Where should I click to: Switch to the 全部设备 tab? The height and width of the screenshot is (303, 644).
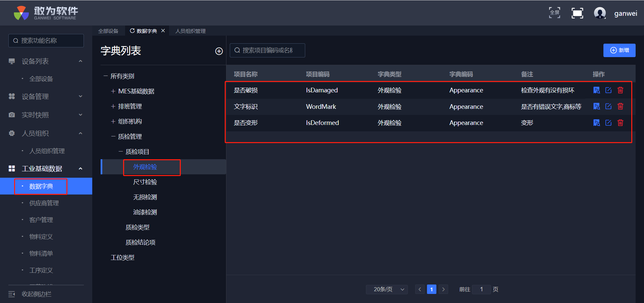pyautogui.click(x=108, y=31)
